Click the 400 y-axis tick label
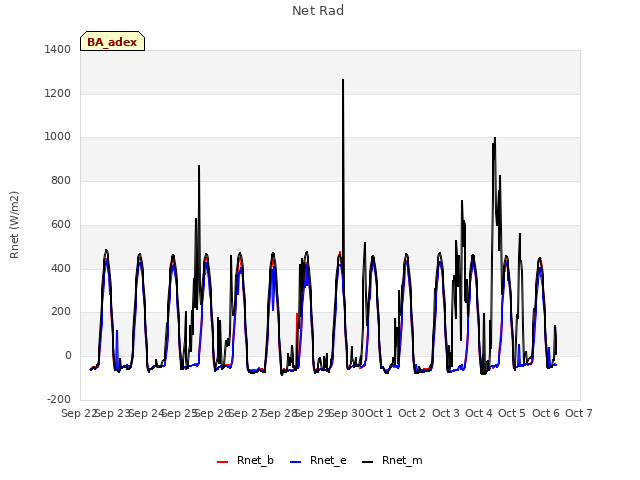640x480 pixels. [61, 269]
